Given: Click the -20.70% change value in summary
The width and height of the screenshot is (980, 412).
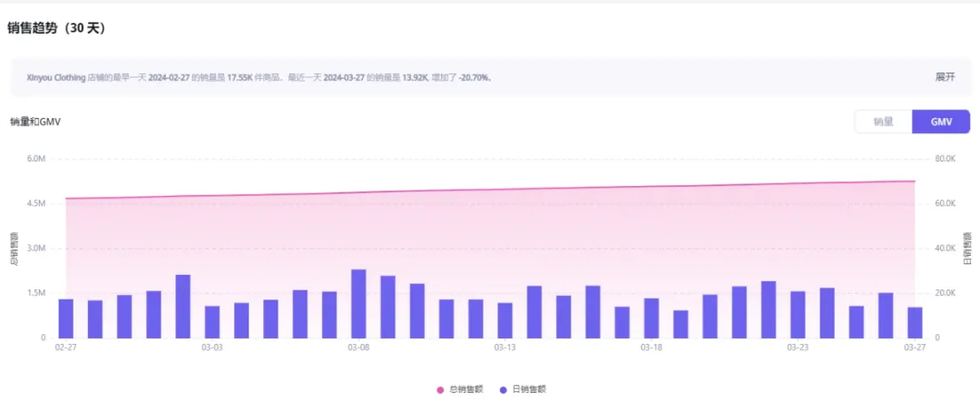Looking at the screenshot, I should [475, 78].
